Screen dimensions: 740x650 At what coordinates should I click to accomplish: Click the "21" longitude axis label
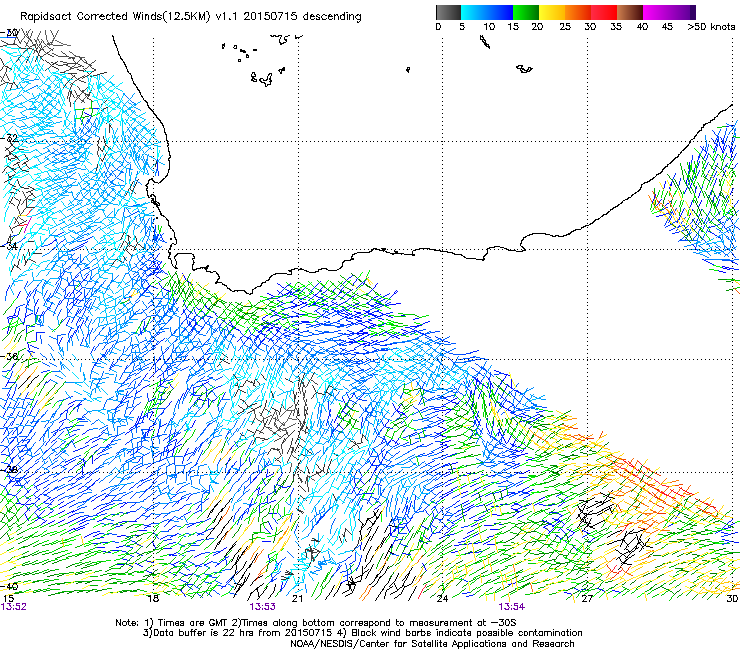[x=297, y=599]
